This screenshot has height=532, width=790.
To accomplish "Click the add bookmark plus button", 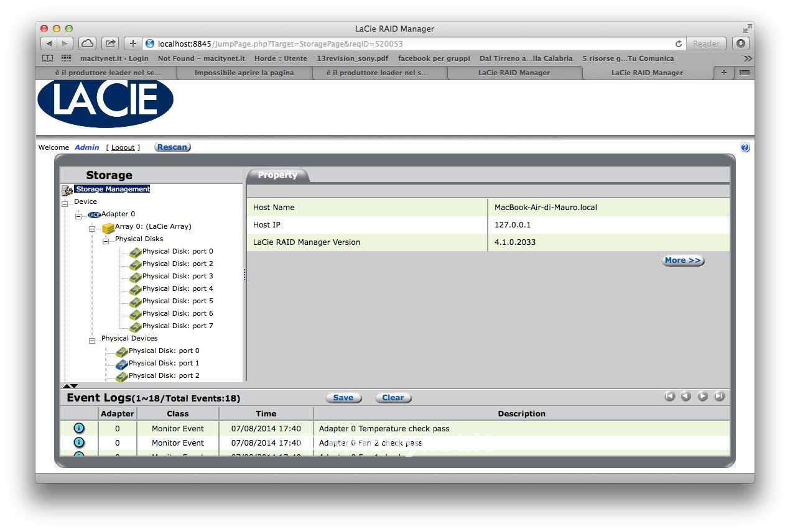I will pos(132,44).
